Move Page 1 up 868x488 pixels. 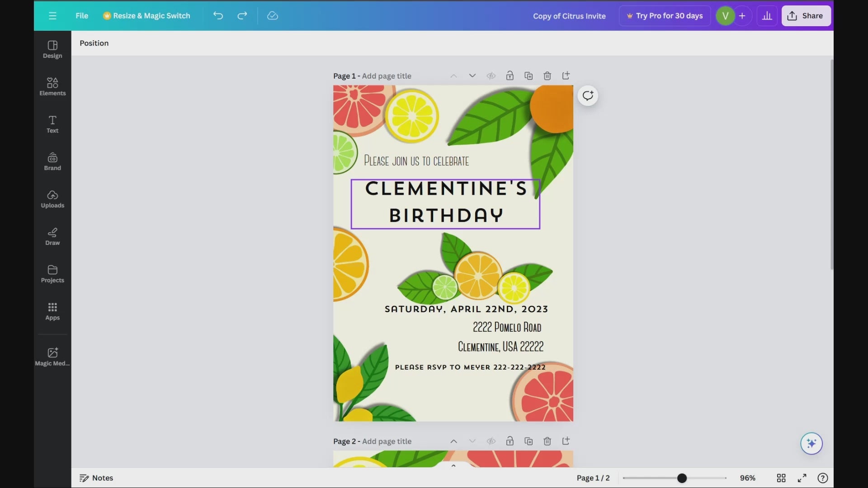coord(453,76)
